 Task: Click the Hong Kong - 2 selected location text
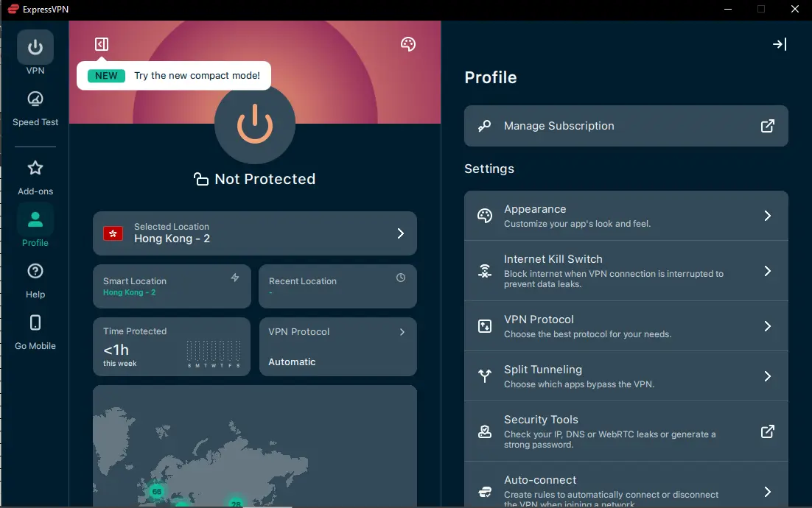(x=172, y=239)
